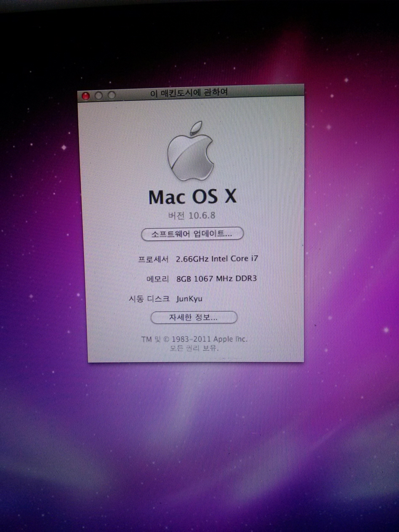Open 소프트웨어 업데이트... (Software Update)
The width and height of the screenshot is (399, 532).
point(192,234)
